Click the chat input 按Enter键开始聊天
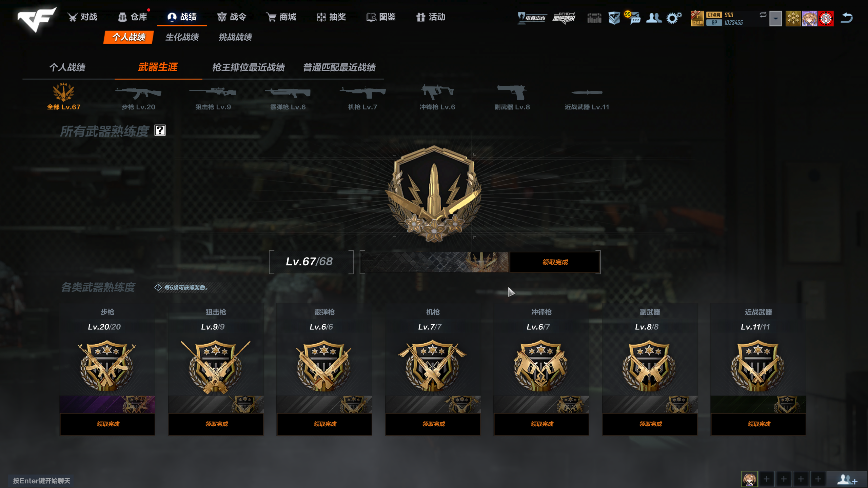This screenshot has width=868, height=488. point(41,481)
